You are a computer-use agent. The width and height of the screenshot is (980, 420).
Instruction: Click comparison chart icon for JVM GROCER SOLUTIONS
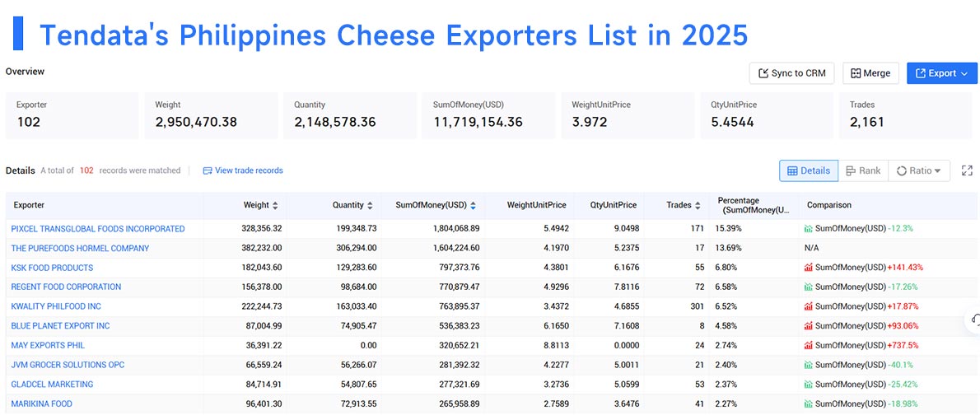click(809, 365)
